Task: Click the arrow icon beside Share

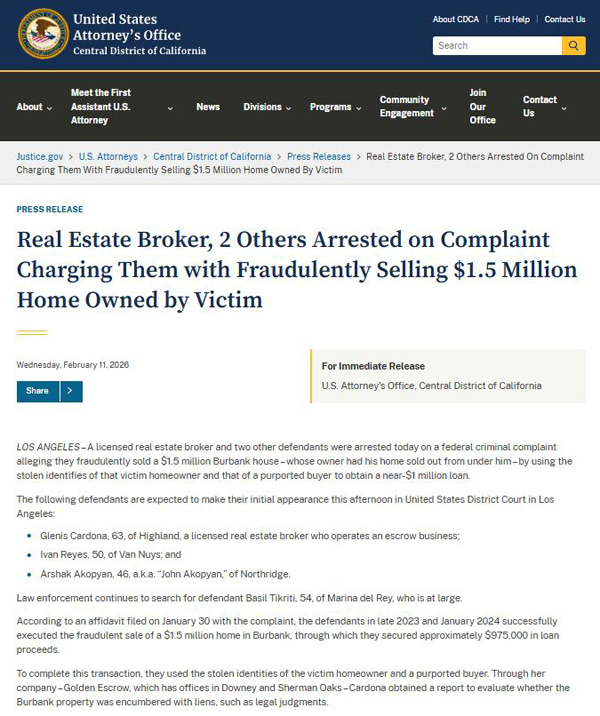Action: coord(70,391)
